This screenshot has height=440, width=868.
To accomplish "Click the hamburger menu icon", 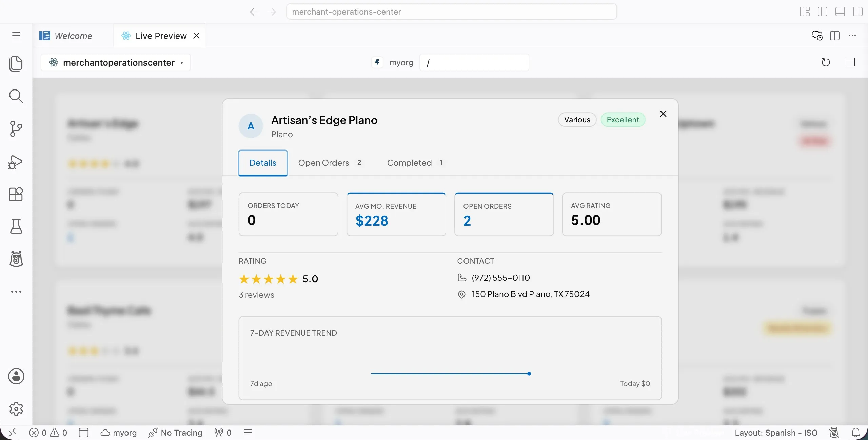I will tap(16, 36).
